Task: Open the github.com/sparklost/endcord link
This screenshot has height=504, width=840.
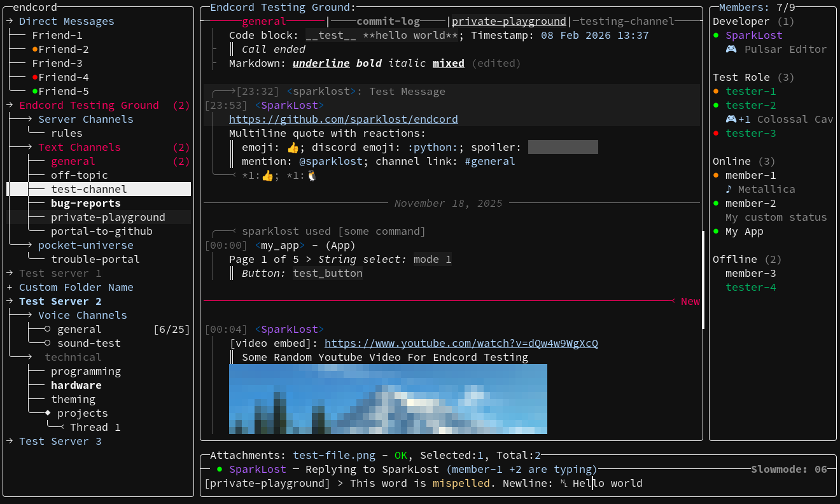Action: click(x=344, y=119)
